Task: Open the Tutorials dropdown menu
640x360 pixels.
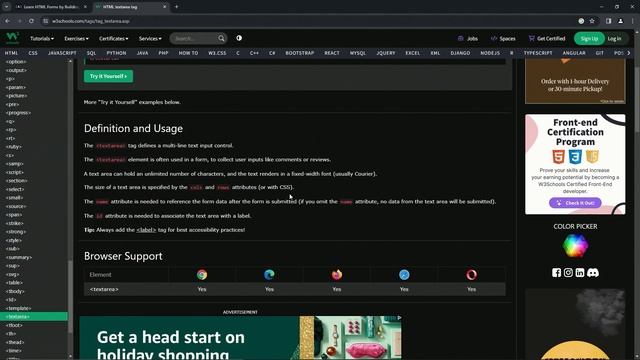Action: click(x=42, y=39)
